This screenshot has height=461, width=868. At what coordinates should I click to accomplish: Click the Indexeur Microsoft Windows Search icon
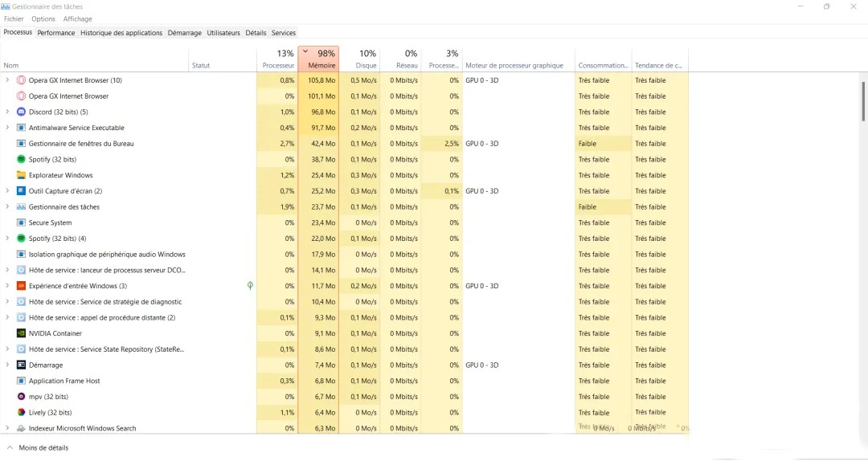pos(21,428)
